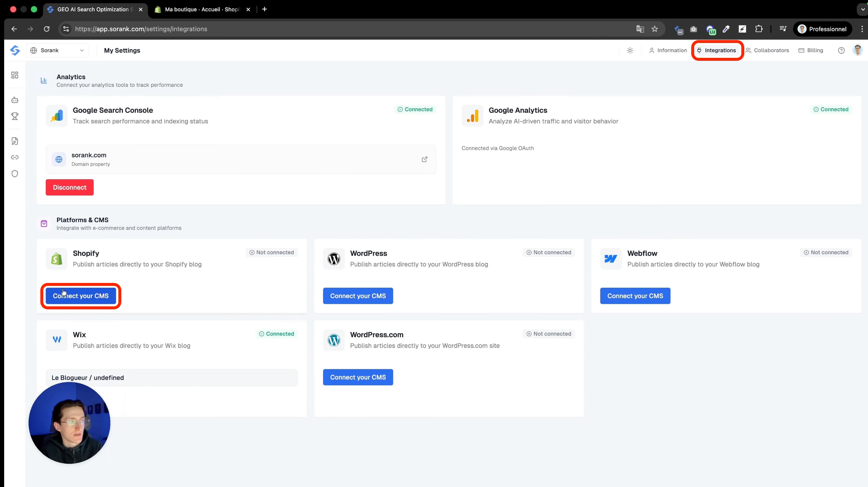Click the Sorank logo icon
The height and width of the screenshot is (487, 868).
(x=15, y=50)
